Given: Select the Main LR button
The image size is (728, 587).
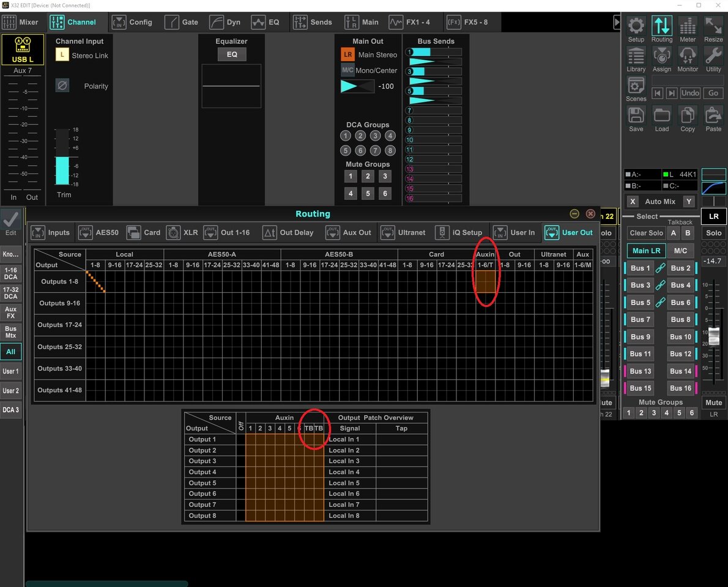Looking at the screenshot, I should 646,251.
